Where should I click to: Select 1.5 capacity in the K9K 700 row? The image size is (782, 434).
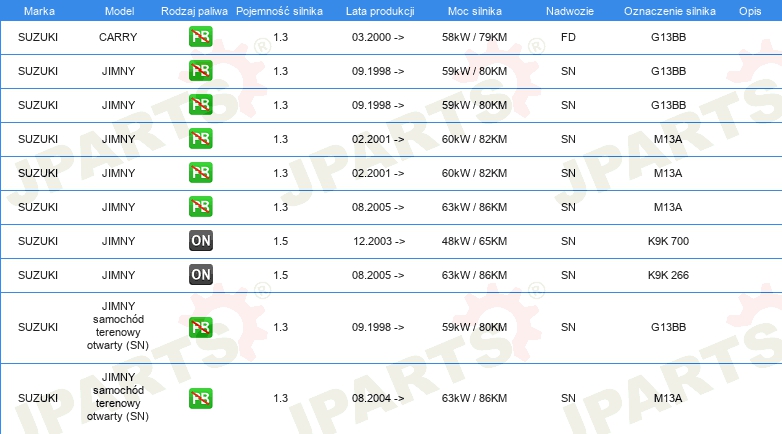pyautogui.click(x=281, y=241)
